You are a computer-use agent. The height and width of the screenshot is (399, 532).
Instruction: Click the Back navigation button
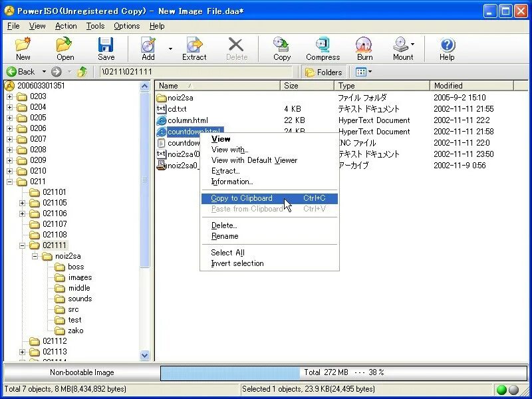[20, 72]
